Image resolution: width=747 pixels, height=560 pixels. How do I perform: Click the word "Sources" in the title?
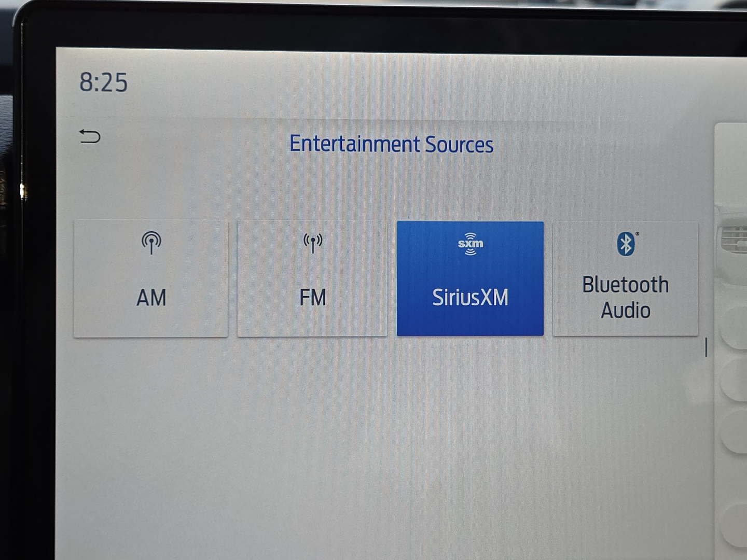click(x=459, y=145)
